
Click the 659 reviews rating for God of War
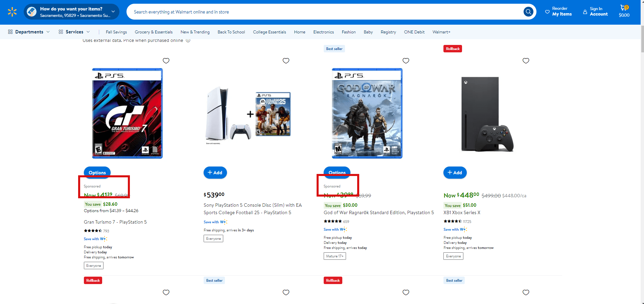(x=337, y=222)
